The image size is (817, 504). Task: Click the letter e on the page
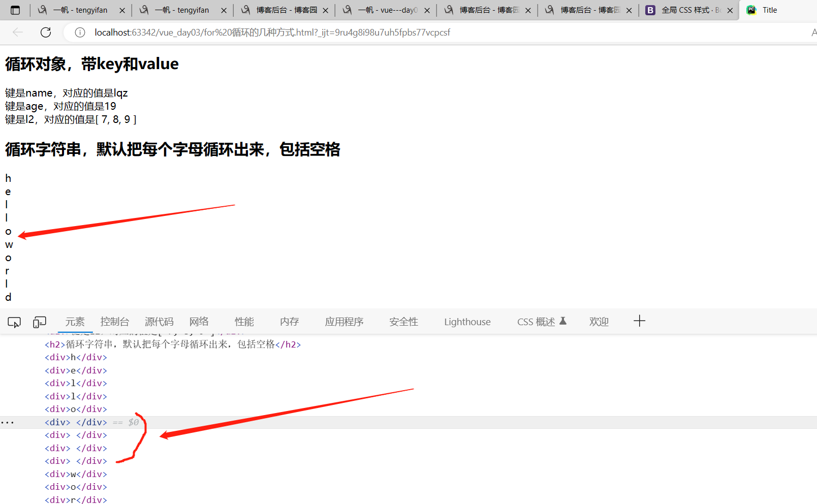click(8, 192)
